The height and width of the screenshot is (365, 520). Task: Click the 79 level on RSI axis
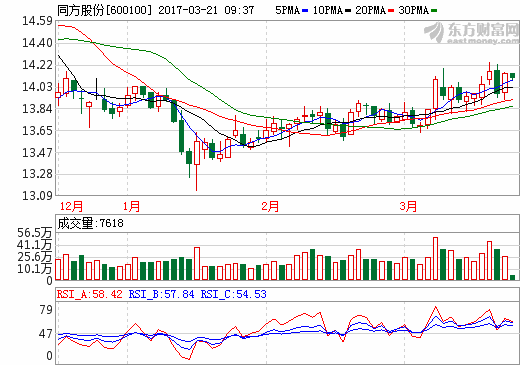pos(46,310)
